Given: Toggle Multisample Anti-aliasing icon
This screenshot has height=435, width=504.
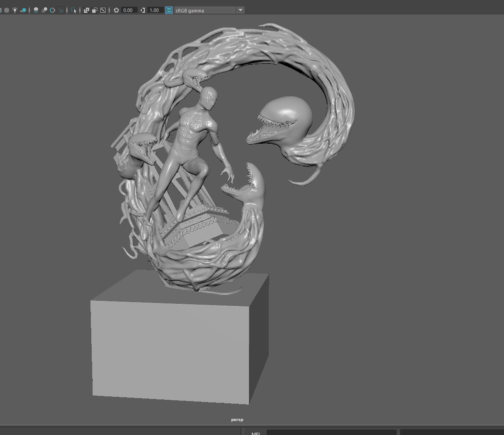Looking at the screenshot, I should [52, 10].
